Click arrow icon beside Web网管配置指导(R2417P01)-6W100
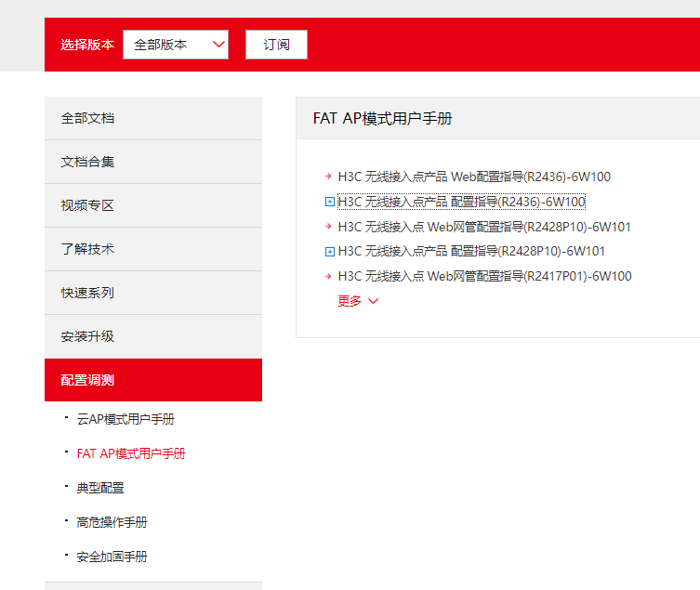700x590 pixels. coord(328,276)
